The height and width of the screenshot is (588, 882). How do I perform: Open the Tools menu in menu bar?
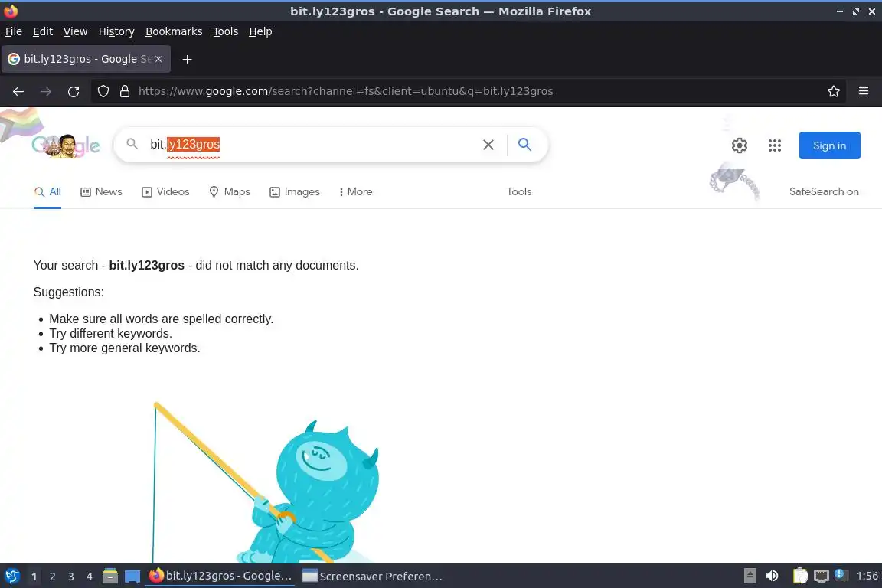[x=226, y=31]
